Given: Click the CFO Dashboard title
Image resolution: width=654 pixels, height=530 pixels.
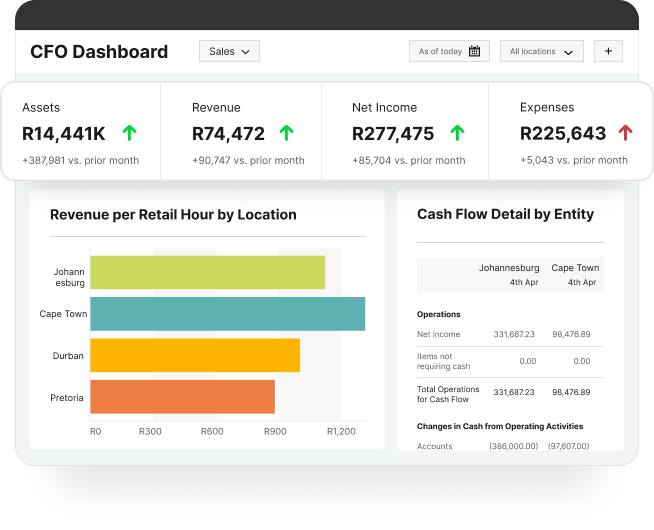Looking at the screenshot, I should 99,52.
